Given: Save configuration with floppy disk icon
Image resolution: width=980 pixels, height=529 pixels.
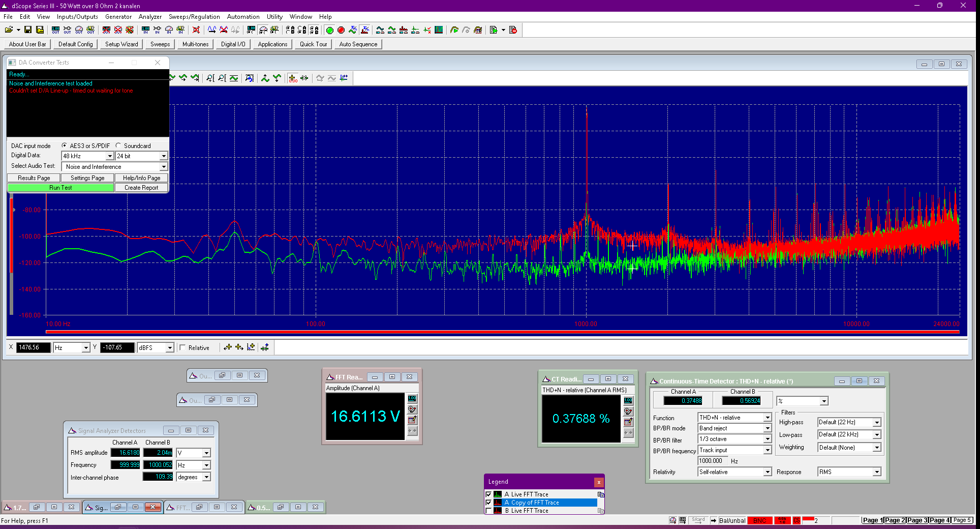Looking at the screenshot, I should pos(28,30).
